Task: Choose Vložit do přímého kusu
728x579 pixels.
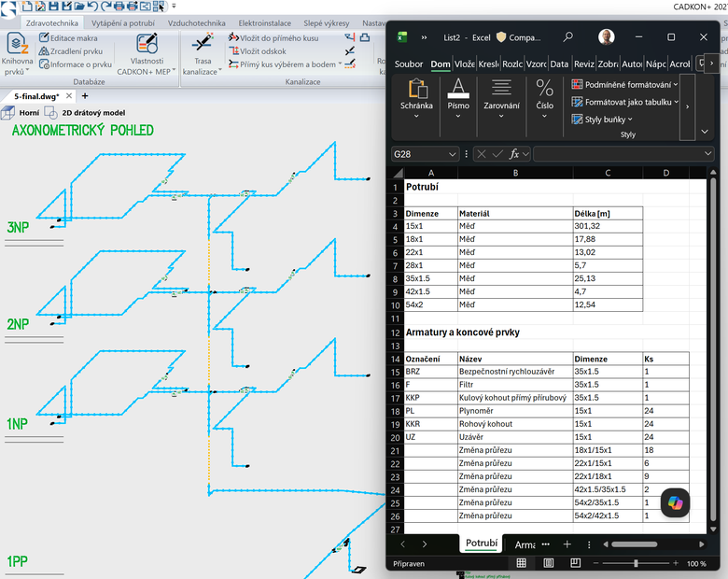Action: pyautogui.click(x=273, y=38)
